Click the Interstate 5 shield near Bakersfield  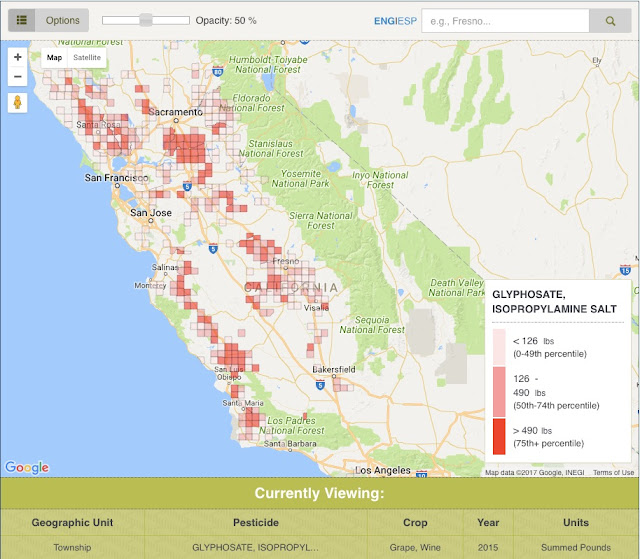tap(320, 384)
